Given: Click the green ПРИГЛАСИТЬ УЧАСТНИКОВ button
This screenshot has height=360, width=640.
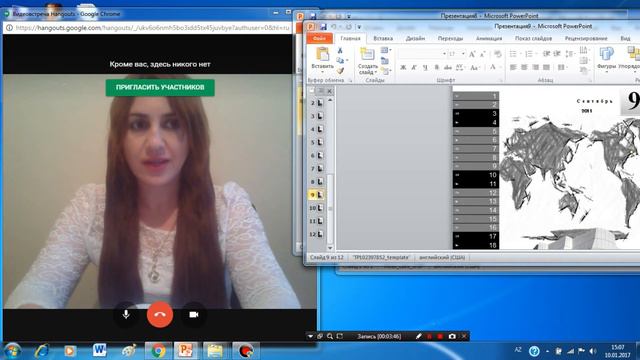Looking at the screenshot, I should 160,87.
